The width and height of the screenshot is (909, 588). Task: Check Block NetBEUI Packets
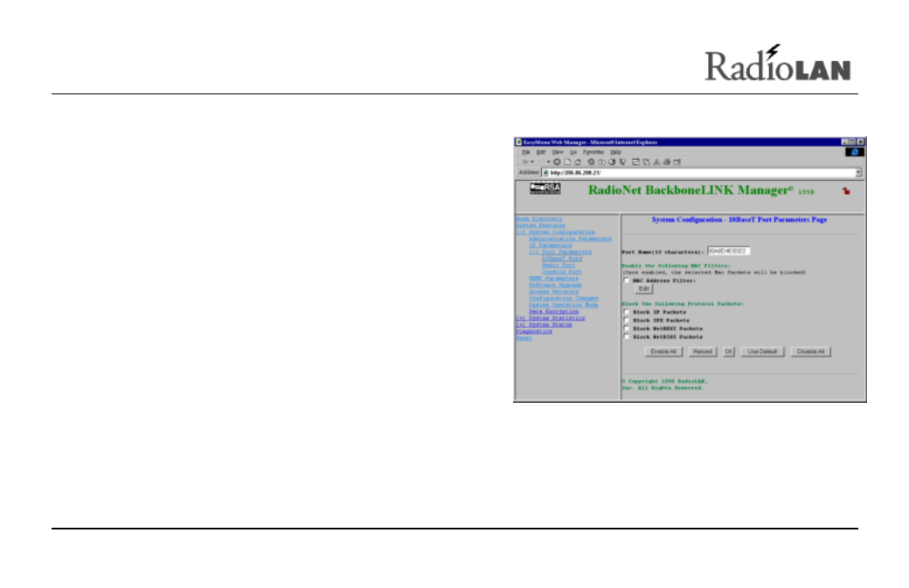(x=626, y=328)
